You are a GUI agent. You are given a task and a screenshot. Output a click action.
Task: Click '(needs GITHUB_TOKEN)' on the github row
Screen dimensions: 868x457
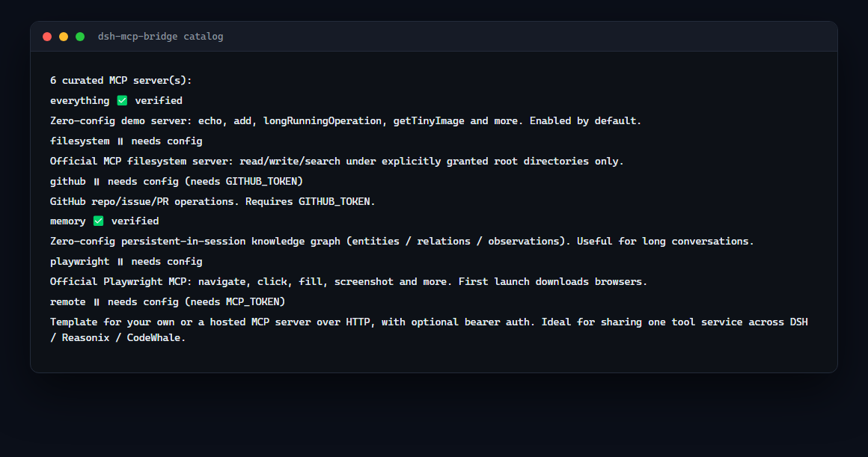(x=244, y=182)
